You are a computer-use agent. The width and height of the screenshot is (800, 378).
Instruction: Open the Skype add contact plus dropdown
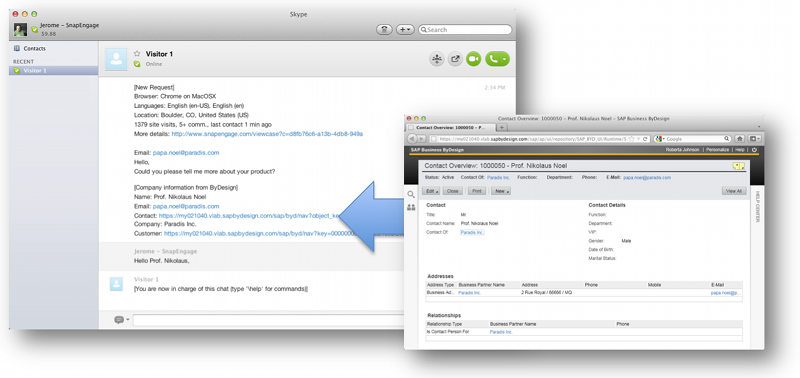pos(405,30)
